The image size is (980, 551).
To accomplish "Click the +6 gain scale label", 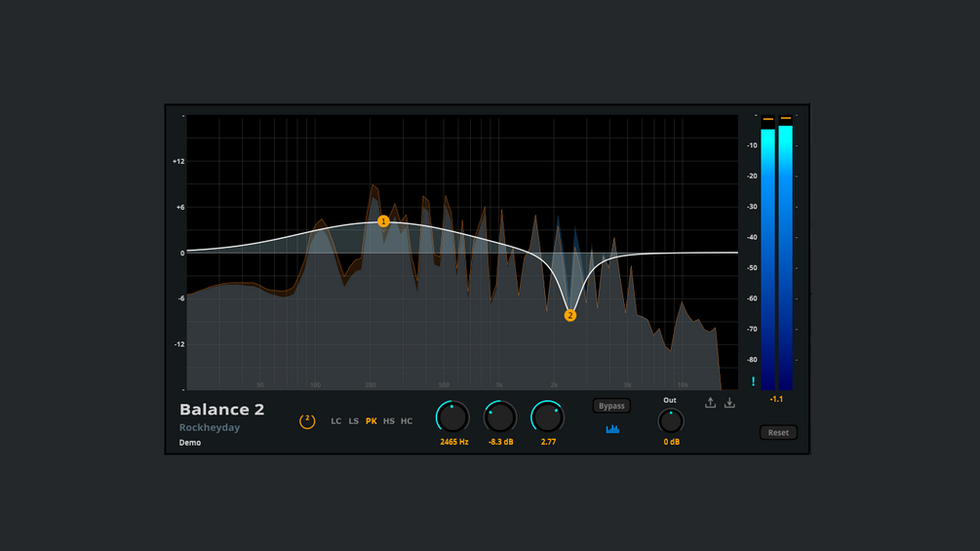I will coord(180,208).
